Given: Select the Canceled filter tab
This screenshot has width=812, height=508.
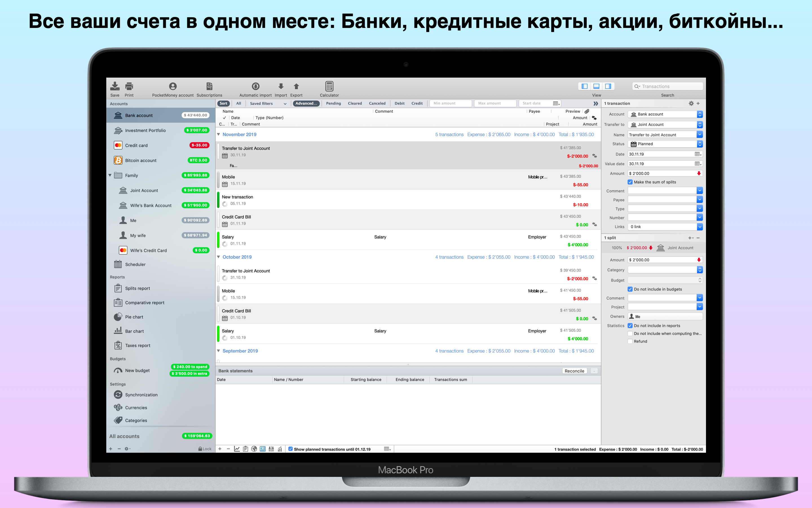Looking at the screenshot, I should pos(377,104).
